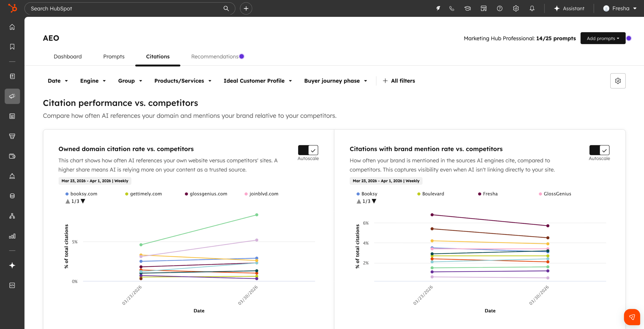
Task: Open the Bookmarks sidebar icon
Action: tap(12, 47)
